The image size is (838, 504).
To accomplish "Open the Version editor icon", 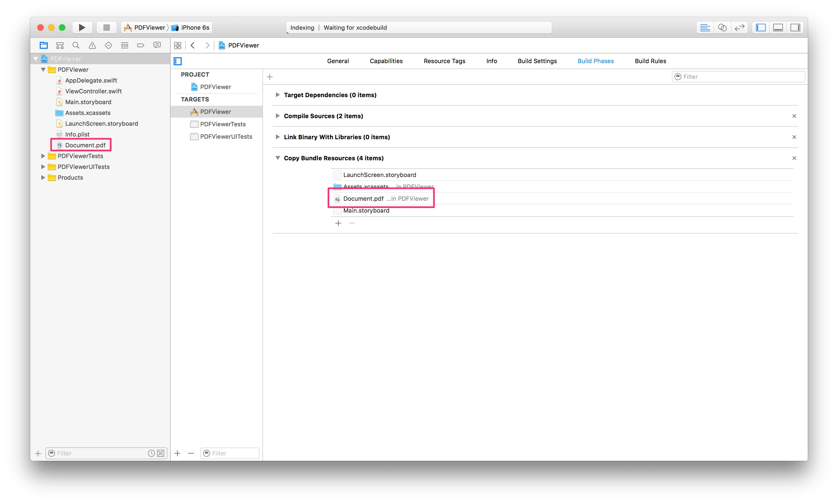I will pyautogui.click(x=739, y=28).
